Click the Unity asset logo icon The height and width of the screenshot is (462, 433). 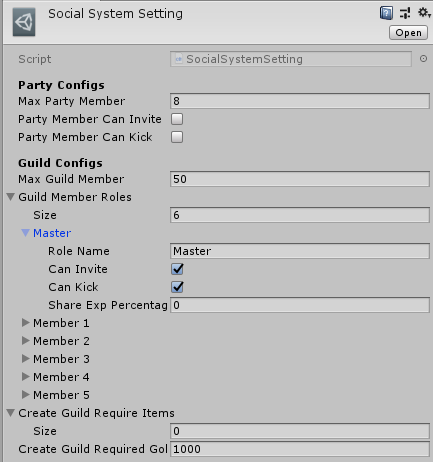[24, 22]
